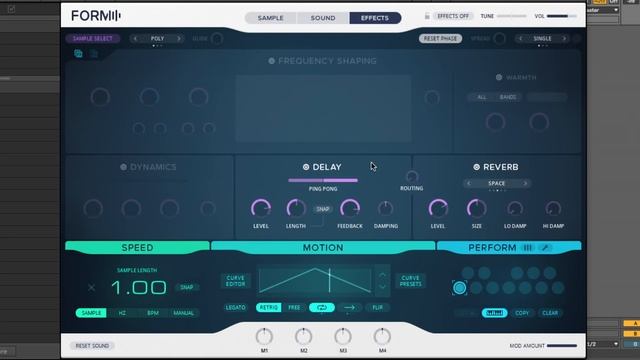Image resolution: width=640 pixels, height=360 pixels.
Task: Click the keyboard bars icon in the PERFORM header
Action: pos(527,247)
